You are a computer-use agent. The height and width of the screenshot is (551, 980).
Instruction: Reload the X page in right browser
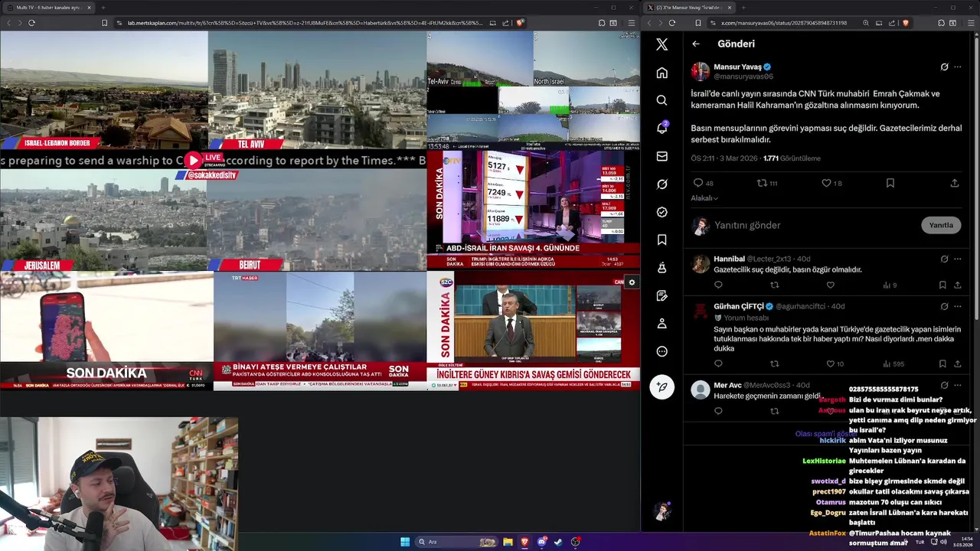(x=671, y=23)
